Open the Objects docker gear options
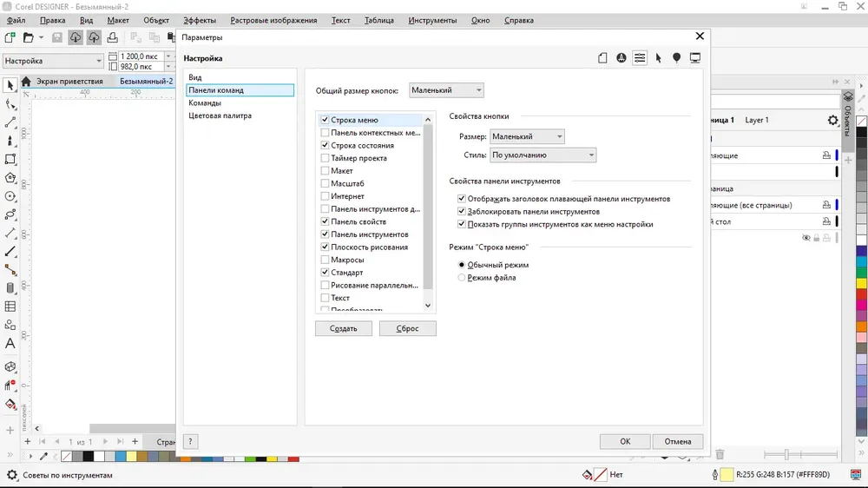868x488 pixels. point(832,120)
